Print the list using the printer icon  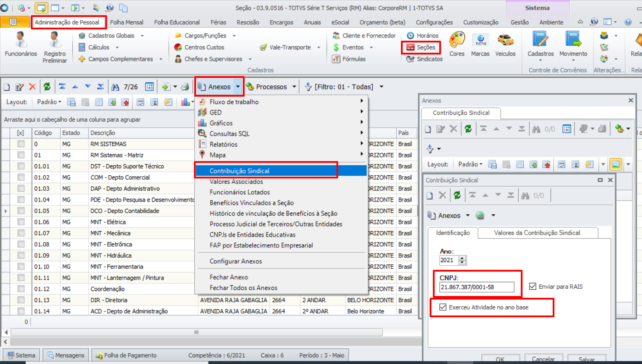[185, 87]
